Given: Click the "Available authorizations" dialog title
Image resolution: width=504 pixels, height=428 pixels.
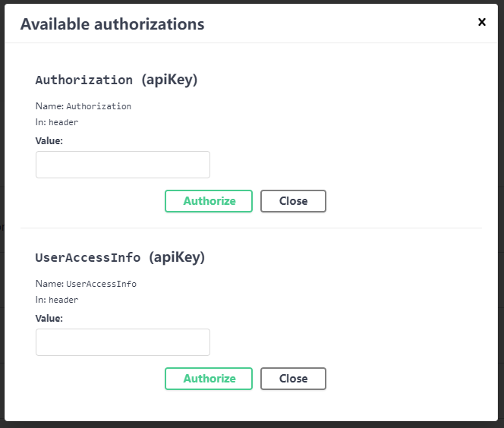Looking at the screenshot, I should 112,24.
